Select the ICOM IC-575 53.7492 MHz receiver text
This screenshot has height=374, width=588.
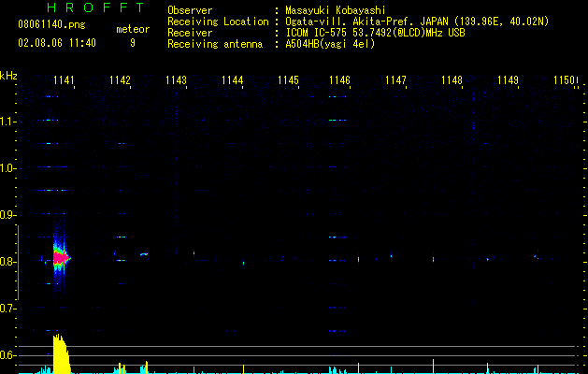375,33
